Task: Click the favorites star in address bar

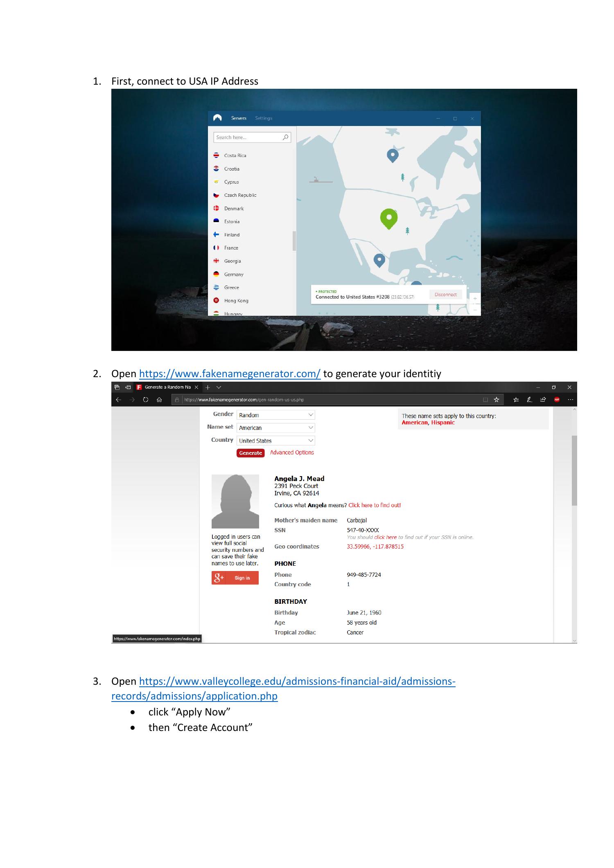Action: click(x=497, y=400)
